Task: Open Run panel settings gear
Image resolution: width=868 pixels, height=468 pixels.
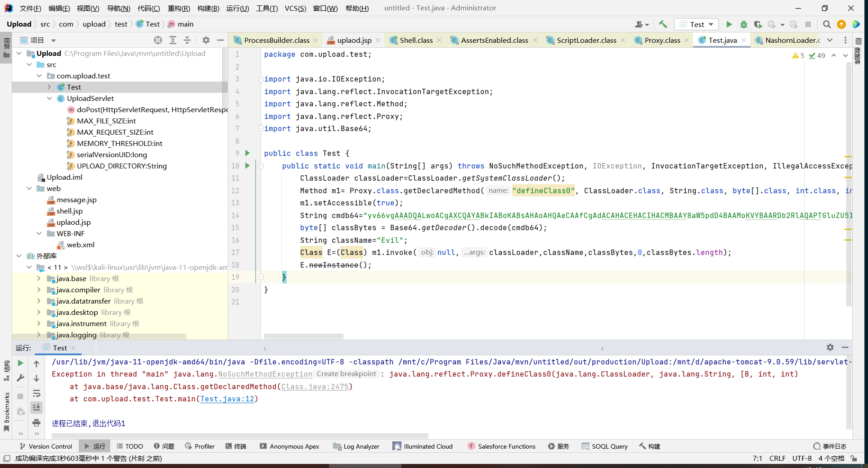Action: (830, 347)
